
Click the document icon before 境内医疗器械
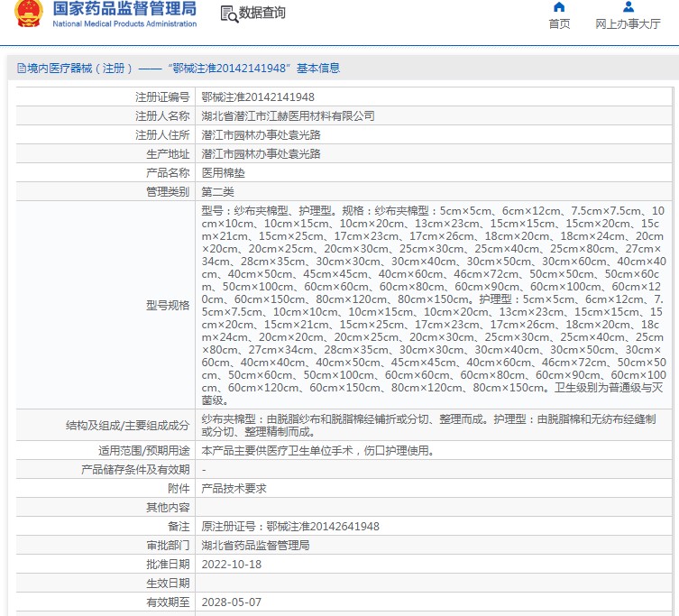click(21, 69)
